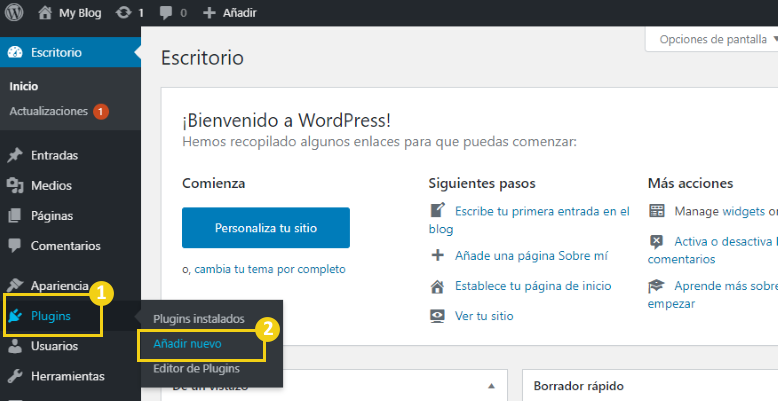Open the Inicio submenu item
Screen dimensions: 778x401
point(24,86)
